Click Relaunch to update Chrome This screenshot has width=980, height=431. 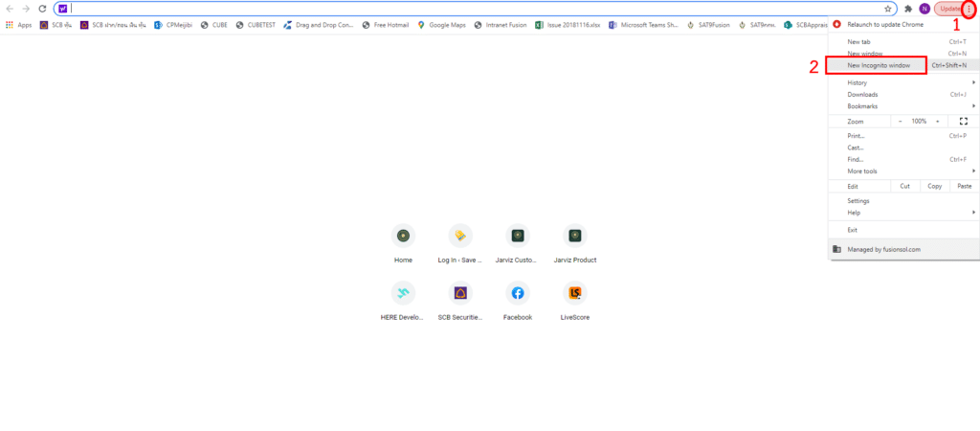(884, 25)
